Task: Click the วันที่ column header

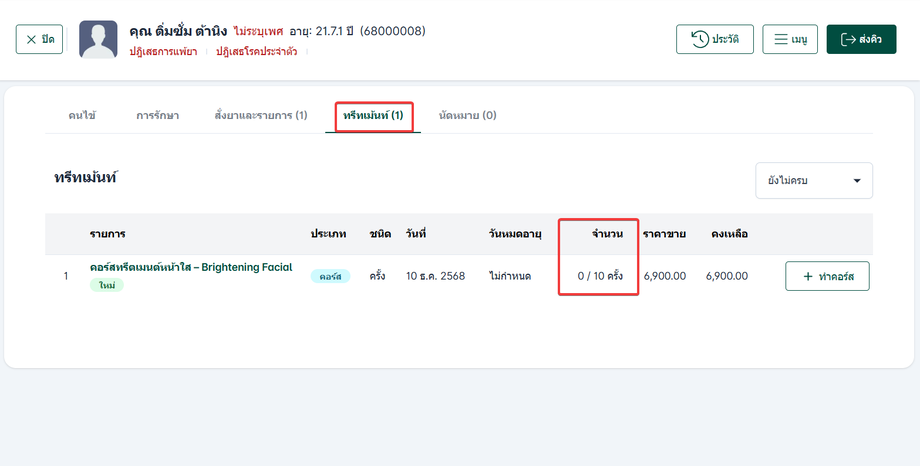Action: click(416, 234)
